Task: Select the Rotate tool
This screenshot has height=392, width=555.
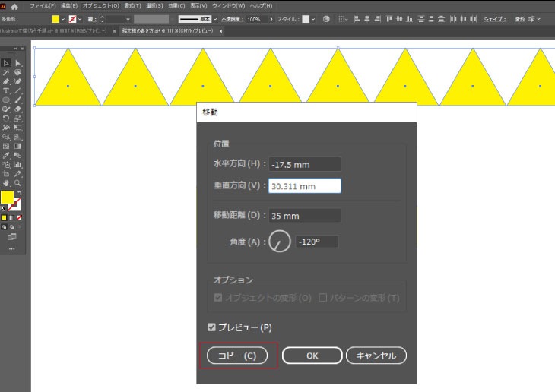Action: coord(6,119)
